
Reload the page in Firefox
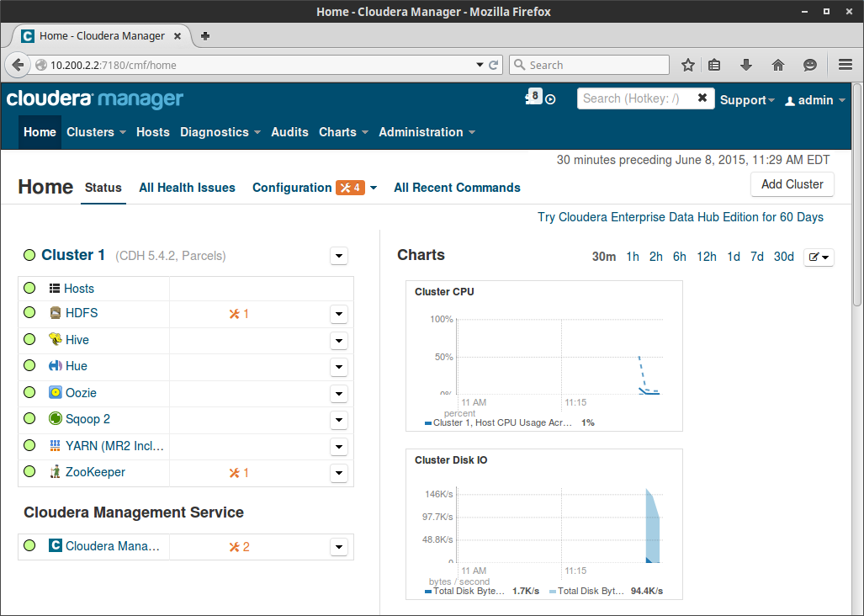[494, 65]
